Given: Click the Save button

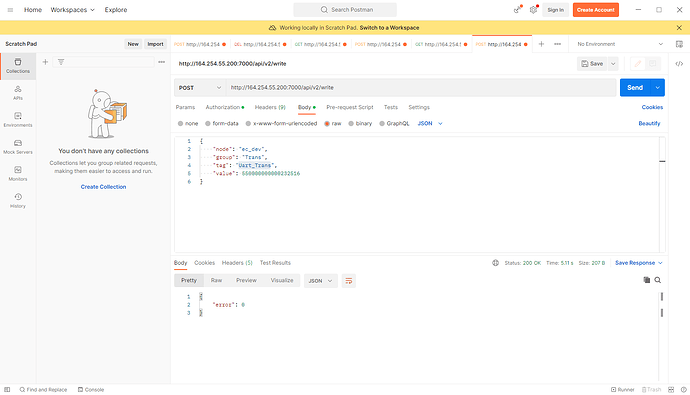Looking at the screenshot, I should [592, 64].
